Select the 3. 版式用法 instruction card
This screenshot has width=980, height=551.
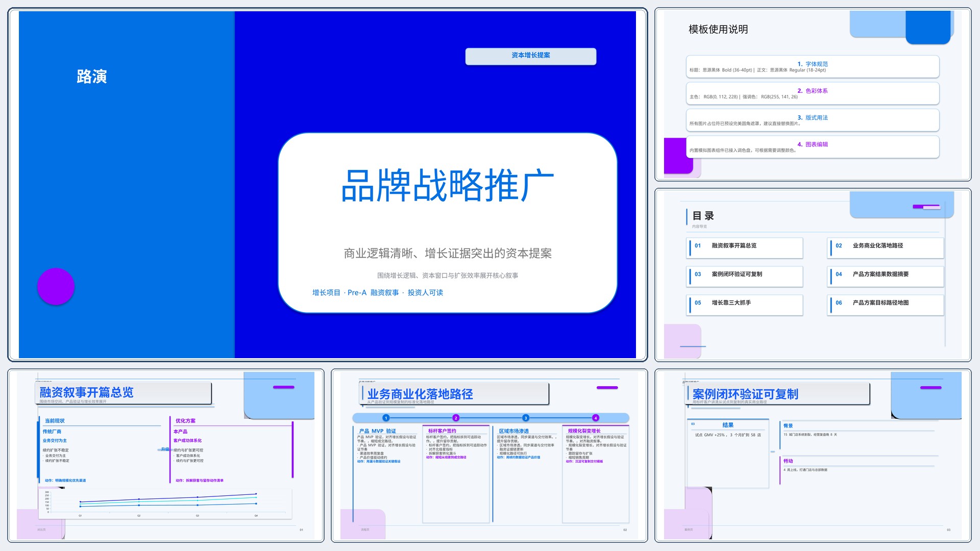coord(813,120)
